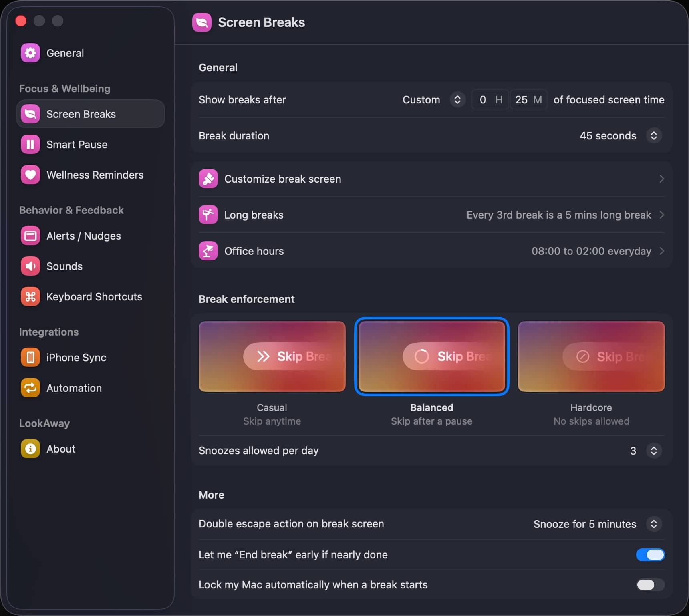
Task: Expand Office hours chevron
Action: click(x=662, y=251)
